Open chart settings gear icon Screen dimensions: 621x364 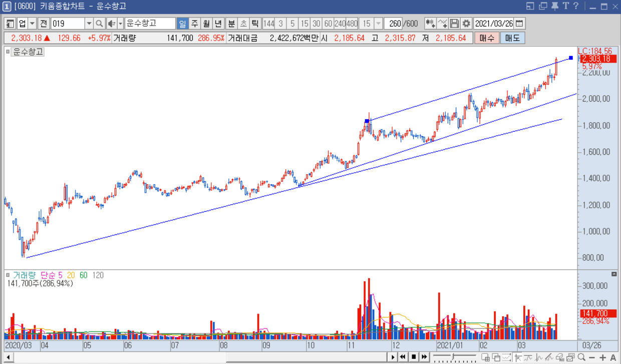[466, 24]
